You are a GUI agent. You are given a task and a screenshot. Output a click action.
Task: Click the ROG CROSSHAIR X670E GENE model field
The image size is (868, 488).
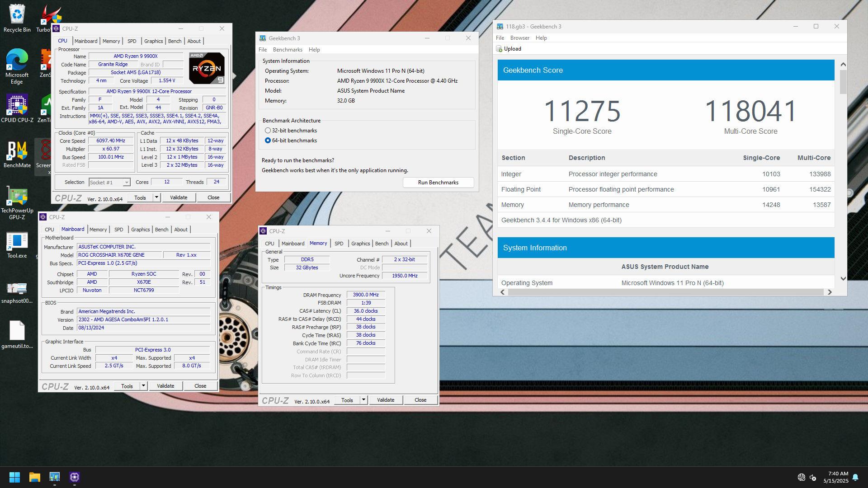119,255
